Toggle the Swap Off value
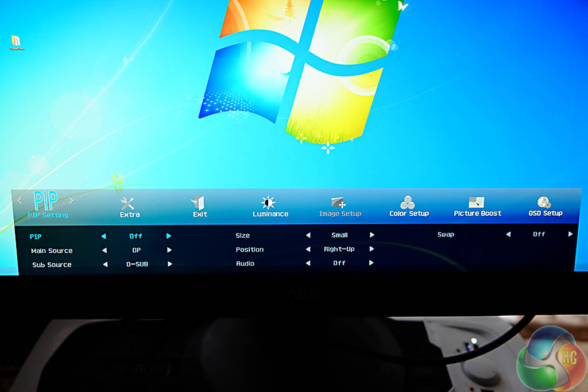Screen dimensions: 588x392 click(539, 234)
